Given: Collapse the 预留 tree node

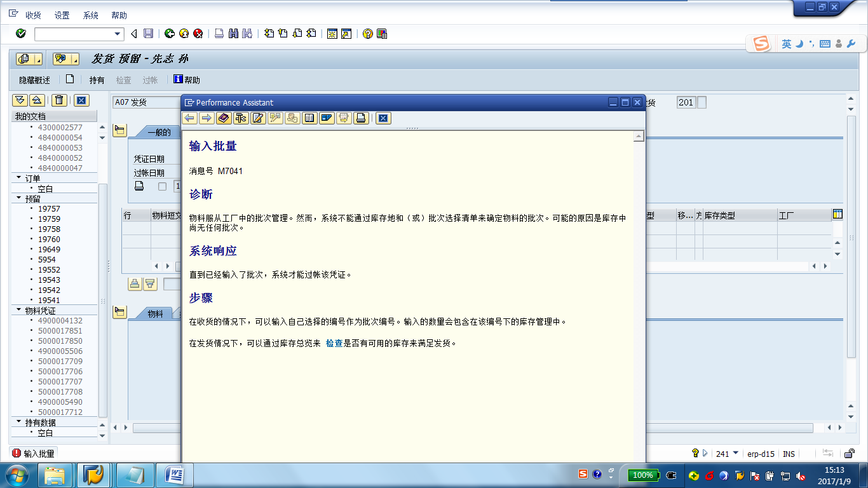Looking at the screenshot, I should pyautogui.click(x=18, y=198).
